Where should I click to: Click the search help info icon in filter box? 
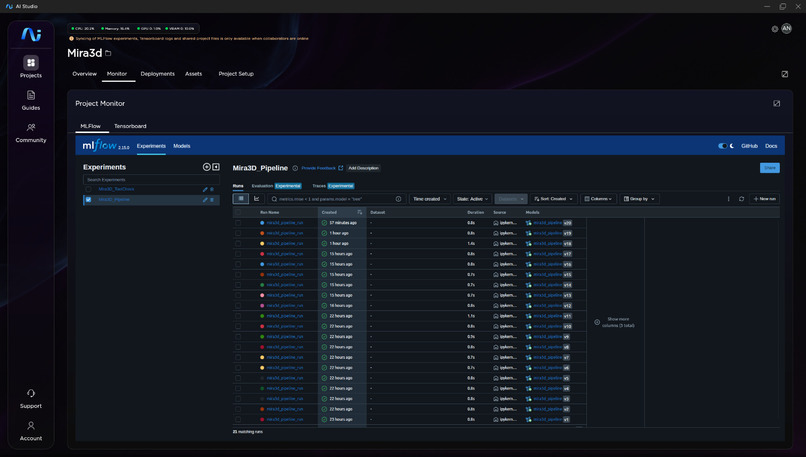click(x=398, y=199)
